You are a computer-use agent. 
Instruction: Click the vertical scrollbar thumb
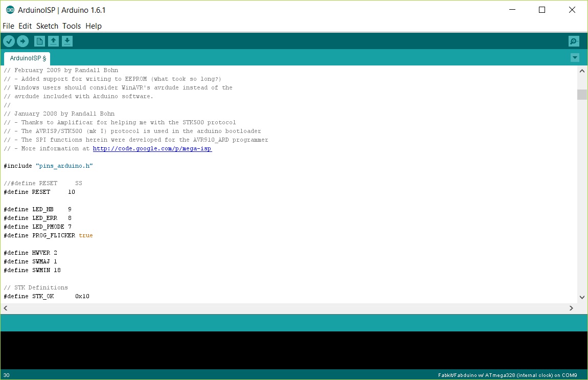coord(582,95)
